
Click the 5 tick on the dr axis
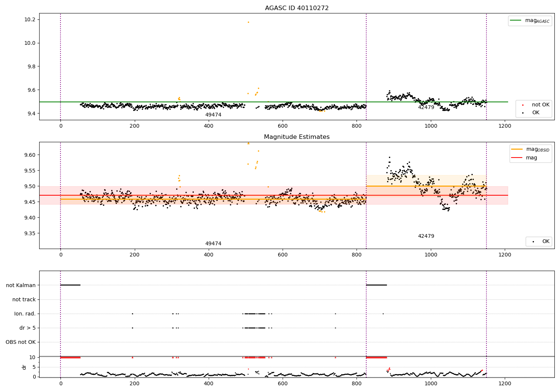pyautogui.click(x=34, y=367)
